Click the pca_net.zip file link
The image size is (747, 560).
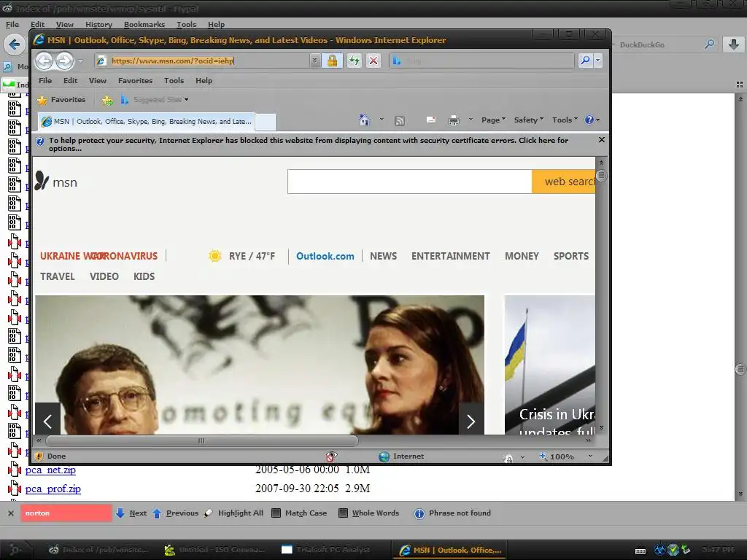click(x=50, y=470)
